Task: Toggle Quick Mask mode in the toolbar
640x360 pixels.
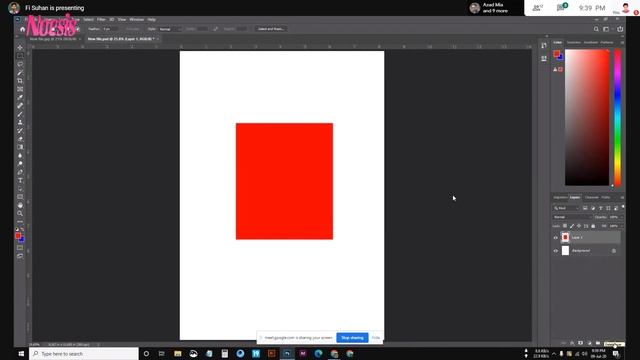Action: (20, 248)
